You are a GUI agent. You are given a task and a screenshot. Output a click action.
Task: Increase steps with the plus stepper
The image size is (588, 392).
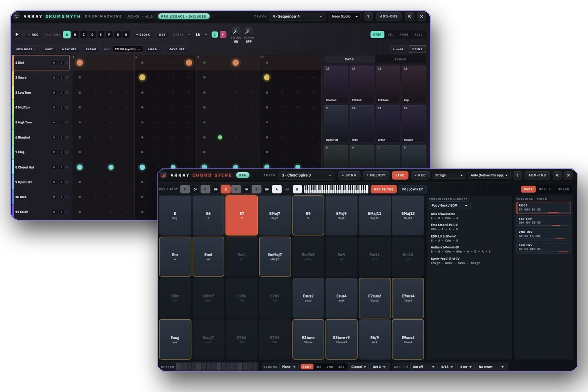point(206,35)
